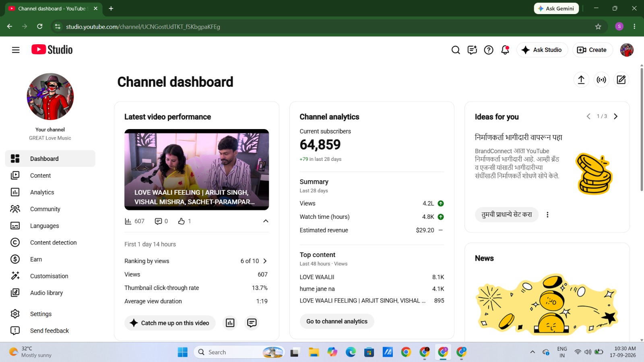Open top content row LOVE WAALII
Viewport: 644px width, 362px height.
click(x=372, y=277)
